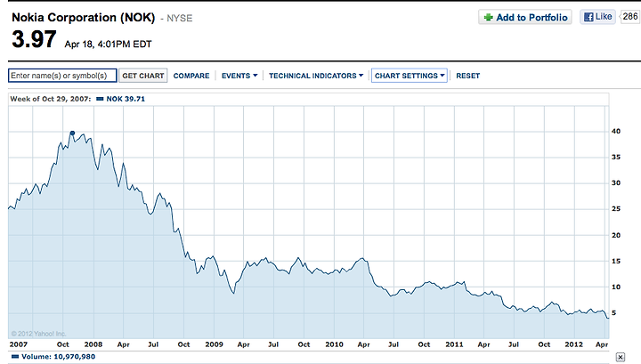Click the 20 y-axis value
The image size is (641, 364).
coord(616,235)
